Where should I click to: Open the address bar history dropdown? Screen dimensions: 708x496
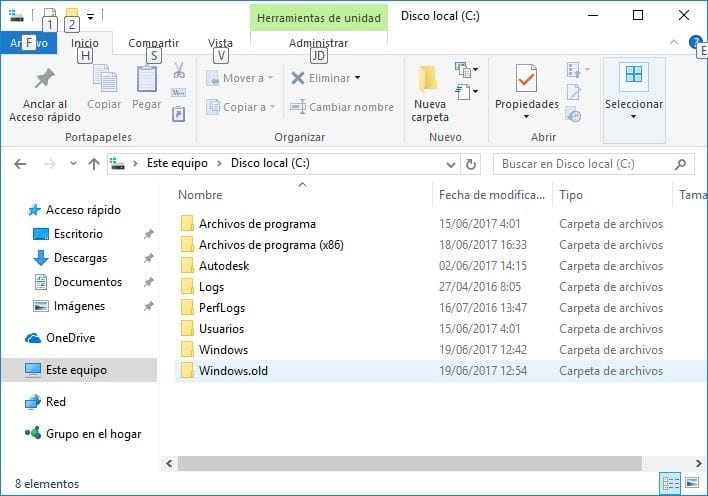tap(450, 164)
